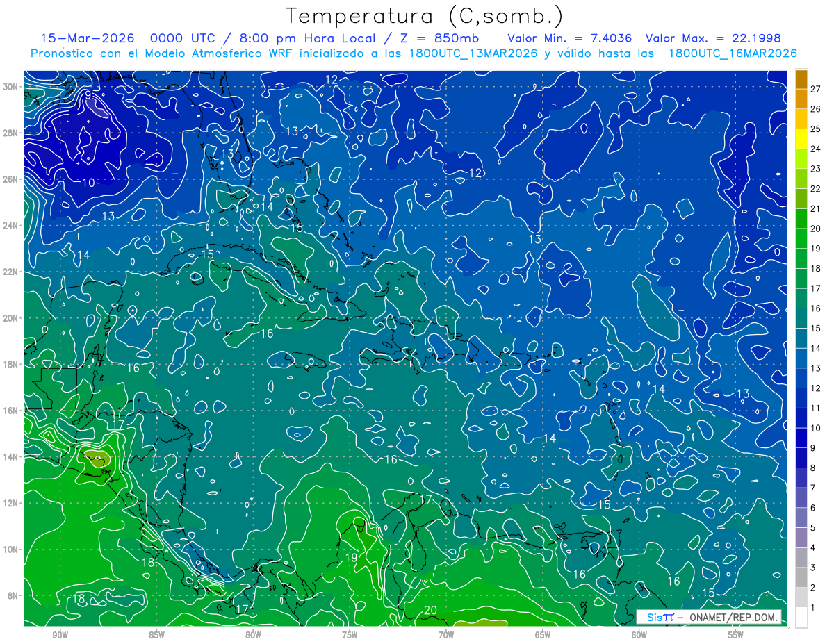This screenshot has height=644, width=834.
Task: Click the "60W" longitude axis label
Action: (639, 635)
